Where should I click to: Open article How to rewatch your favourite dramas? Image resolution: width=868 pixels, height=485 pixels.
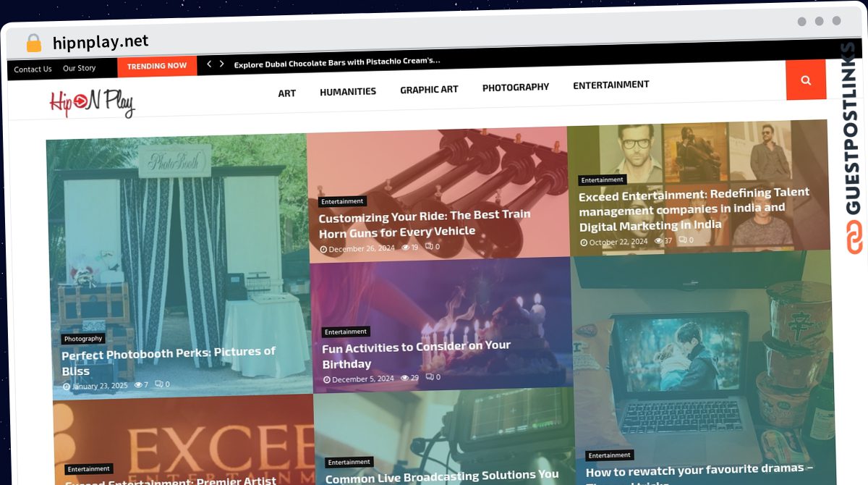(699, 474)
